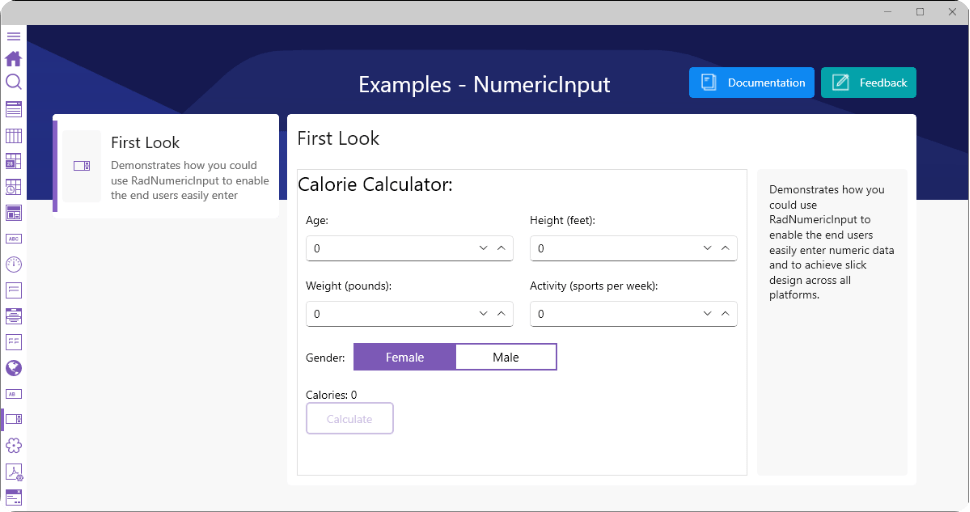
Task: Select the globe map icon in sidebar
Action: (13, 369)
